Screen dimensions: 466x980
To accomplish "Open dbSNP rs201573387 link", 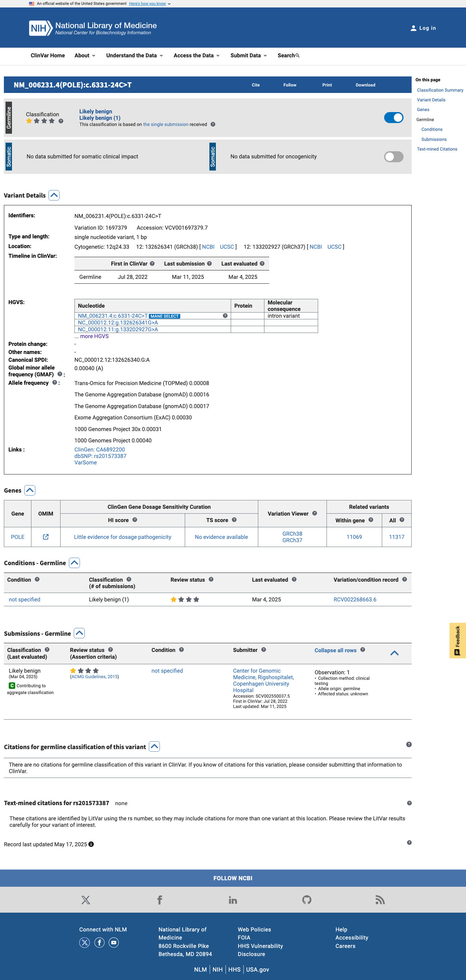I will pos(100,456).
